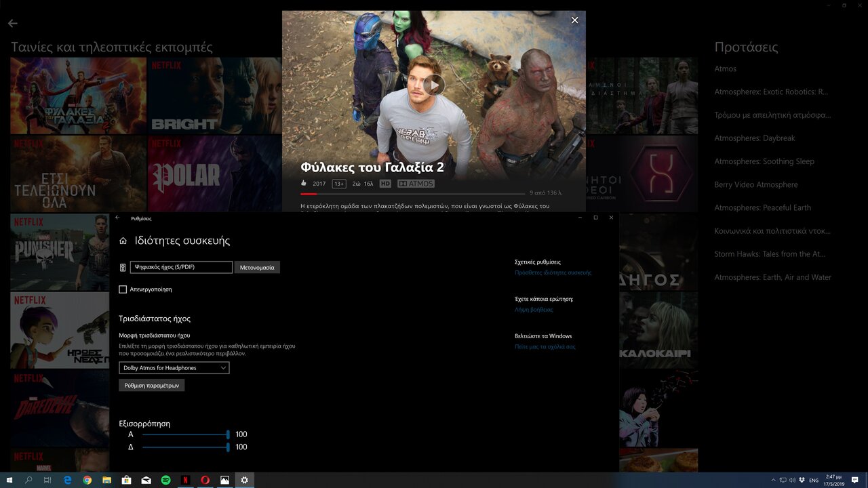Adjust the right (Δ) balance slider

(186, 447)
